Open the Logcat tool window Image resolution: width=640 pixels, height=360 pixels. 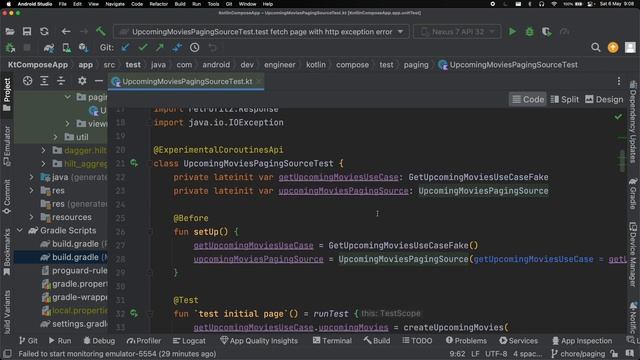coord(189,340)
